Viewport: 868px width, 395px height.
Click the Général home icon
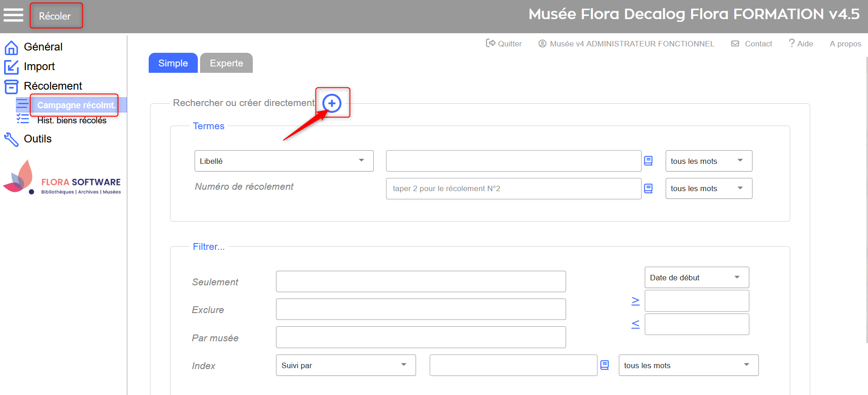pyautogui.click(x=11, y=47)
